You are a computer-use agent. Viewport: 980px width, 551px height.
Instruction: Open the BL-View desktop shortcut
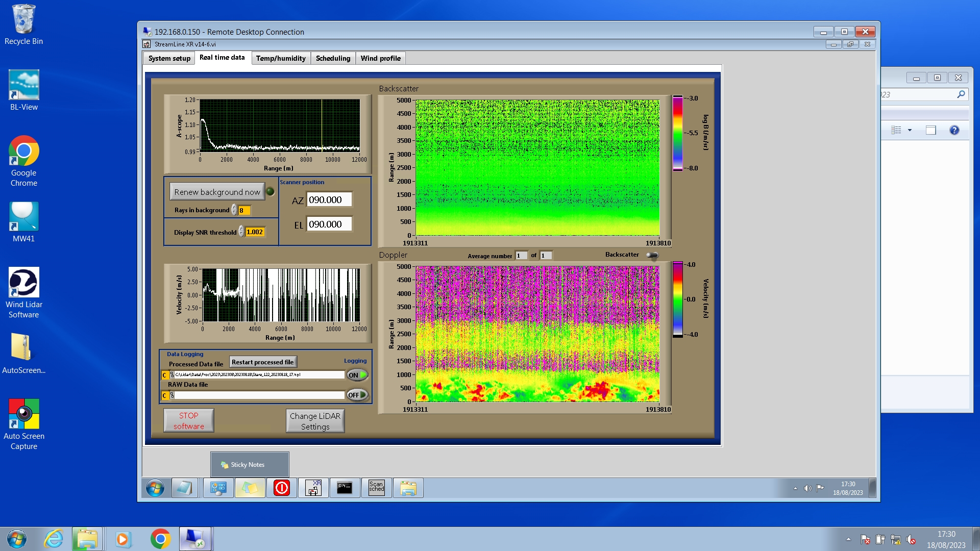pos(23,85)
